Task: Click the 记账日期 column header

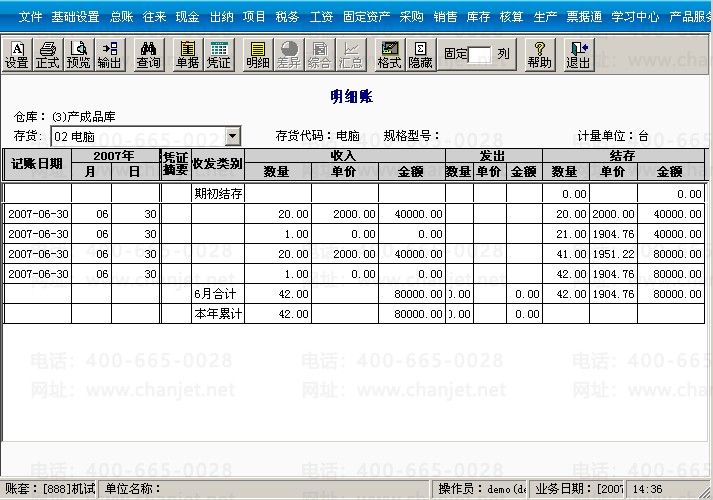Action: click(x=37, y=164)
